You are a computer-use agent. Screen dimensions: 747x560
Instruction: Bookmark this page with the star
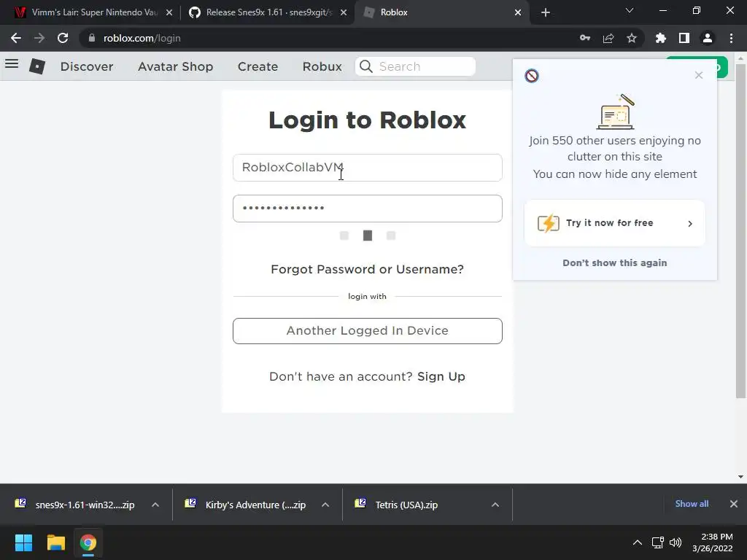point(632,38)
